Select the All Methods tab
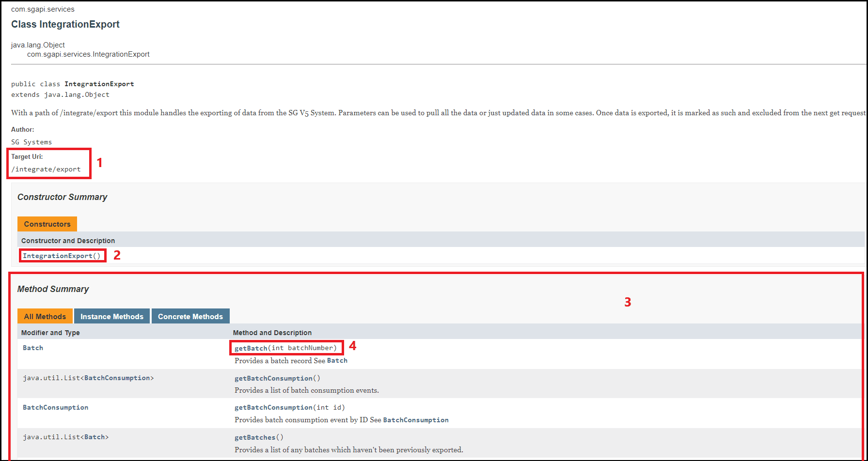Viewport: 868px width, 461px height. coord(45,317)
